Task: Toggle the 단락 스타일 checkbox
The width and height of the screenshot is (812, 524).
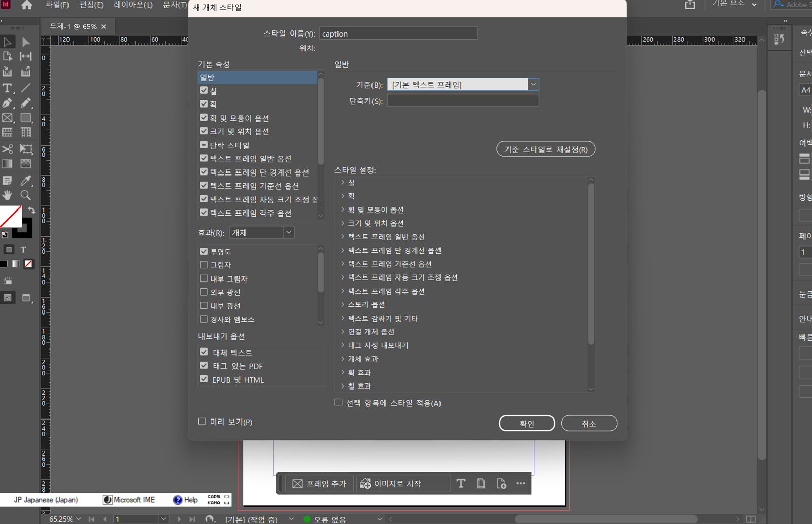Action: point(204,145)
